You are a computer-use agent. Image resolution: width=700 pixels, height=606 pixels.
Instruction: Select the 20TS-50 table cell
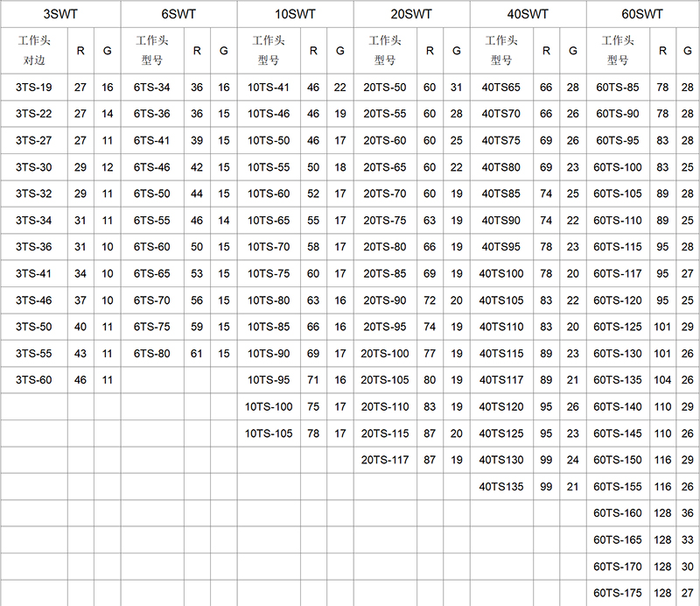(385, 88)
